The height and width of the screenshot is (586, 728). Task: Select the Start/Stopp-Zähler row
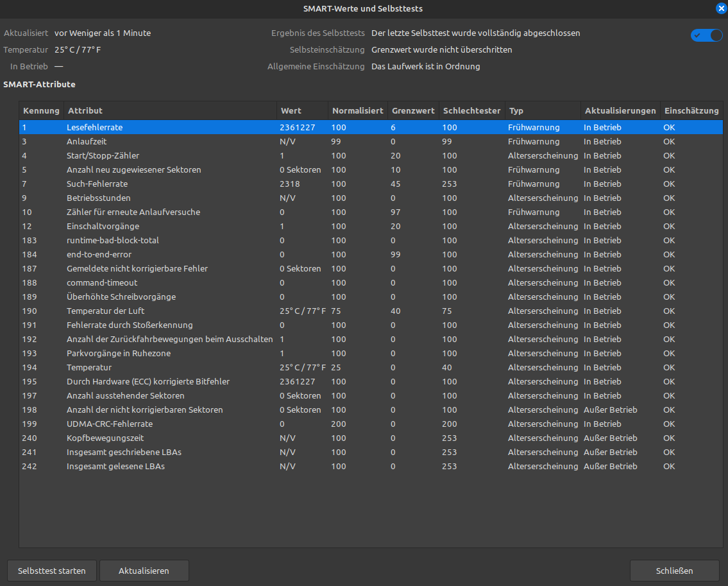[371, 156]
